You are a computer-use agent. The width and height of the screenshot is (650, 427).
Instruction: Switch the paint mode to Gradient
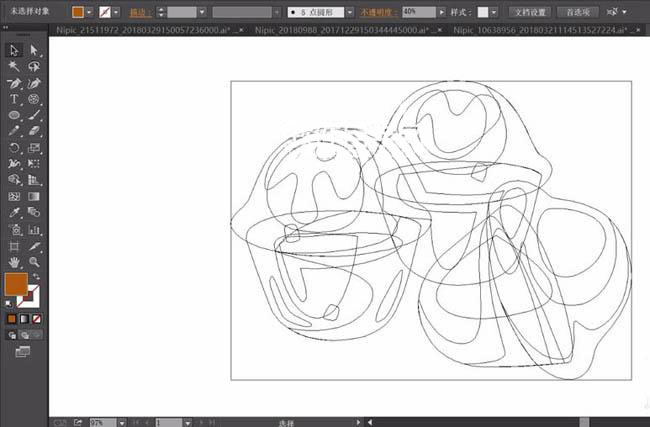coord(25,319)
